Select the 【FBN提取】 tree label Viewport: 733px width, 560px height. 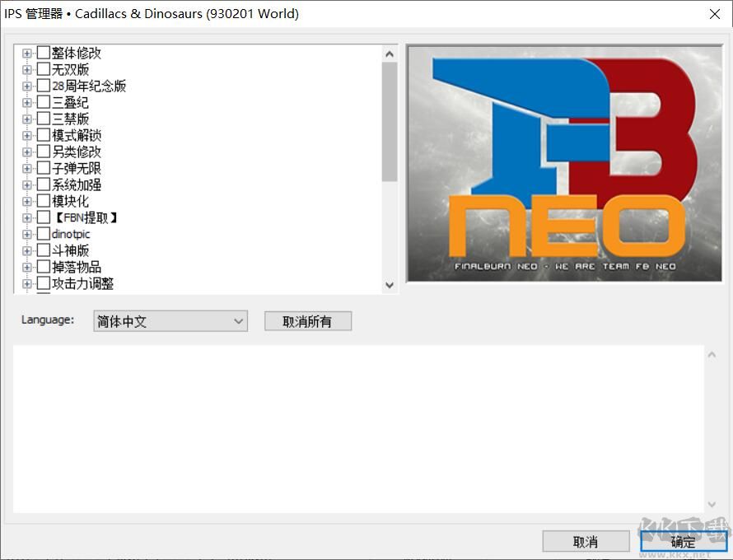(85, 217)
